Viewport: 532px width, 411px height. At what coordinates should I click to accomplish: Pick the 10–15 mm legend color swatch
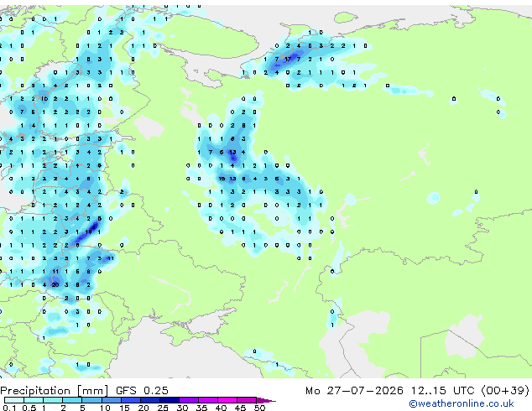tap(111, 400)
